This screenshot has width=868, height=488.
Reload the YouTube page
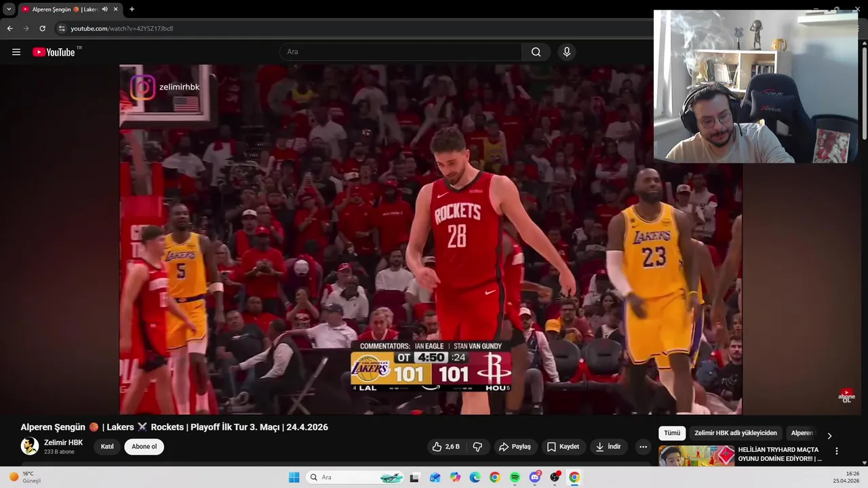click(42, 28)
